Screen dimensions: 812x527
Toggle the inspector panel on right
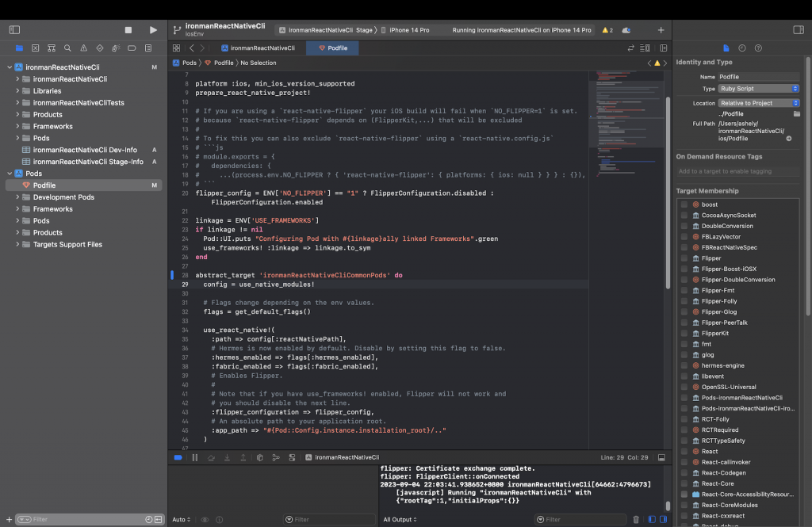(x=799, y=30)
